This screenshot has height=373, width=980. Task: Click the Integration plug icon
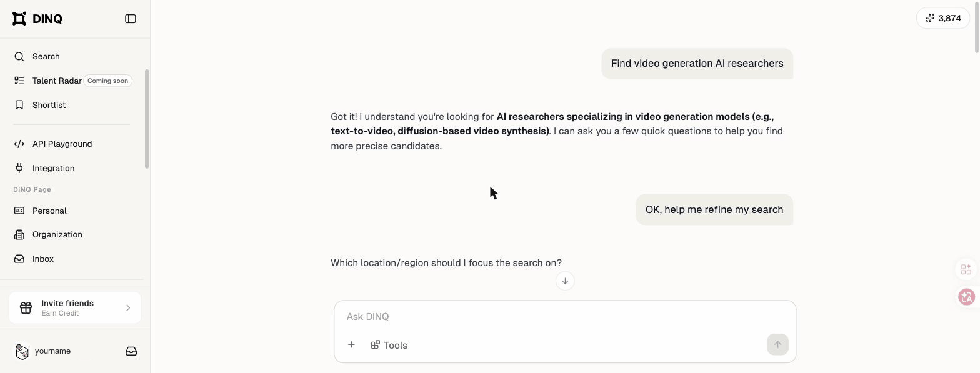(x=19, y=168)
